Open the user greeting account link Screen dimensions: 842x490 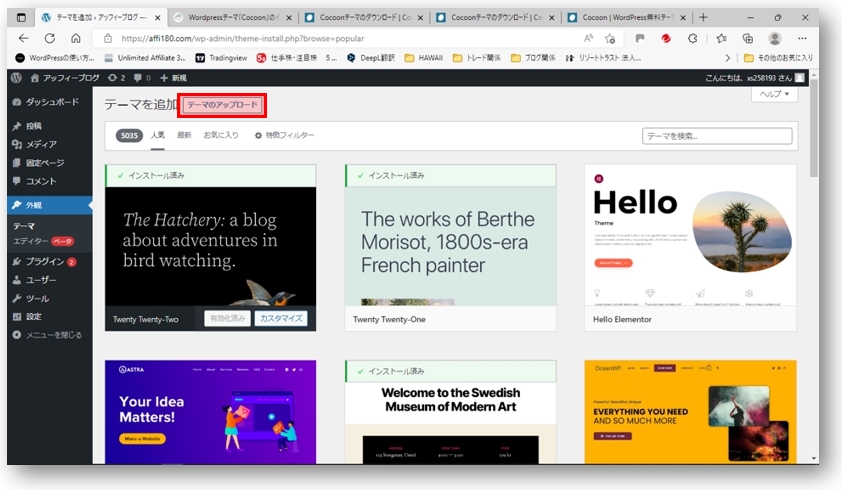click(x=754, y=78)
